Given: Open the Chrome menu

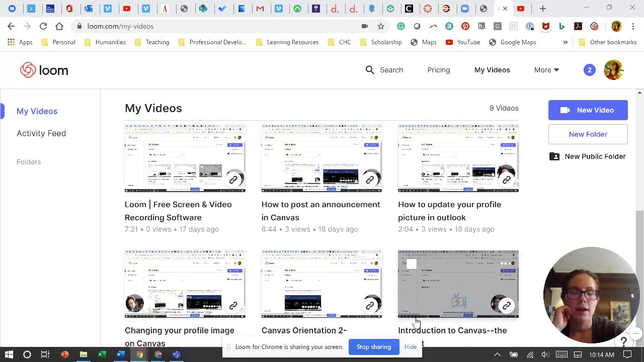Looking at the screenshot, I should coord(633,26).
